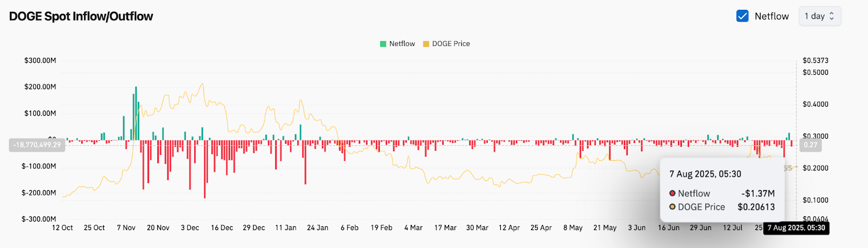
Task: Click the -$1.37M Netflow value in tooltip
Action: [758, 193]
